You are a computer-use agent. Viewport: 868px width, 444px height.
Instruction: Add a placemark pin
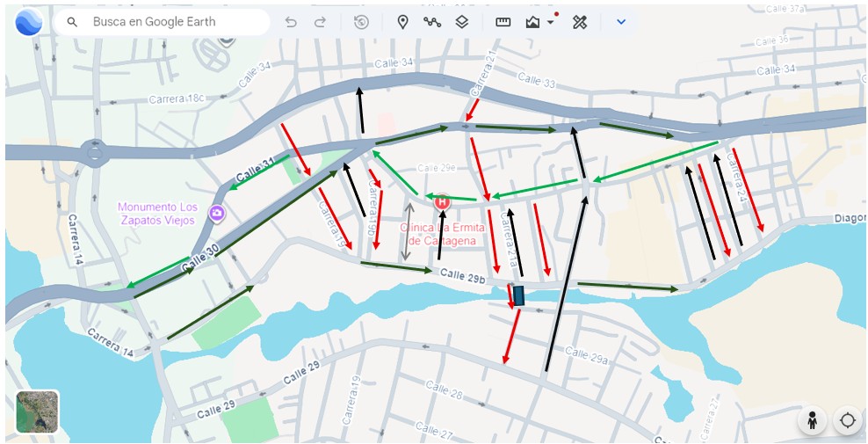(403, 22)
